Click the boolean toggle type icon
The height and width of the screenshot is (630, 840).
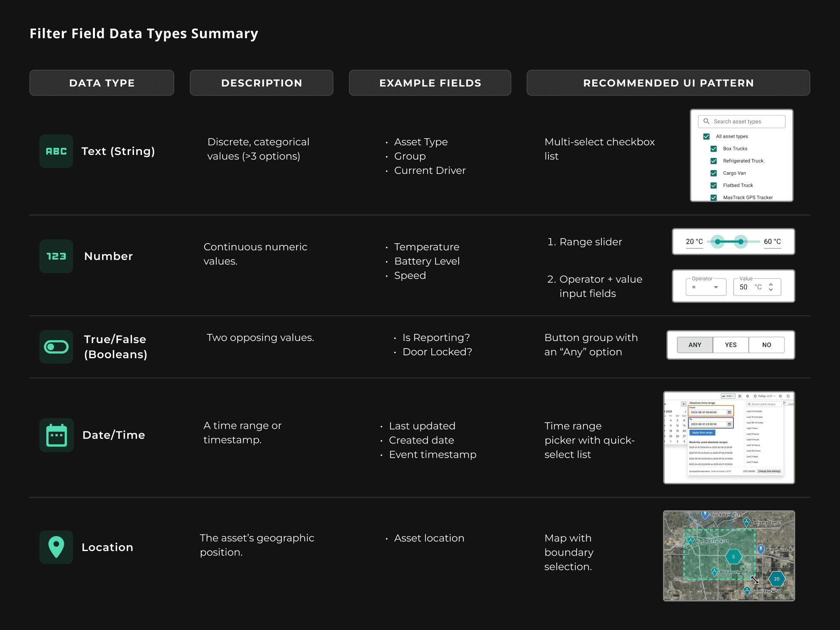[56, 347]
